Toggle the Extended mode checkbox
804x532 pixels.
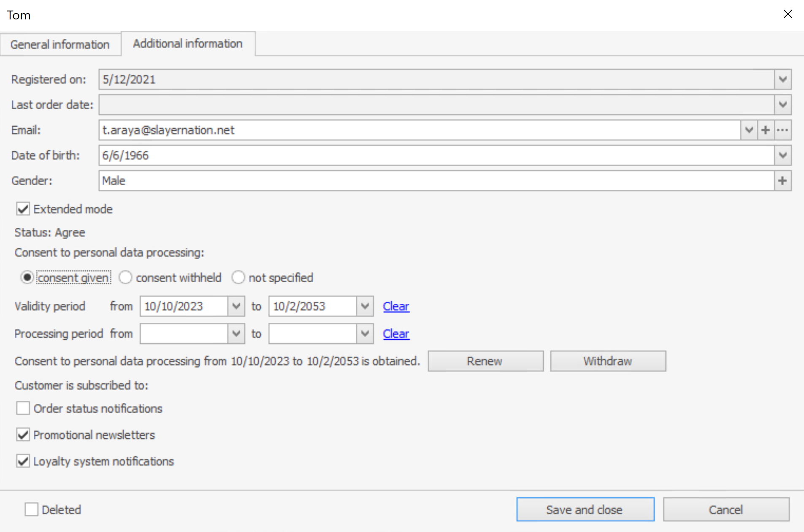pos(23,209)
